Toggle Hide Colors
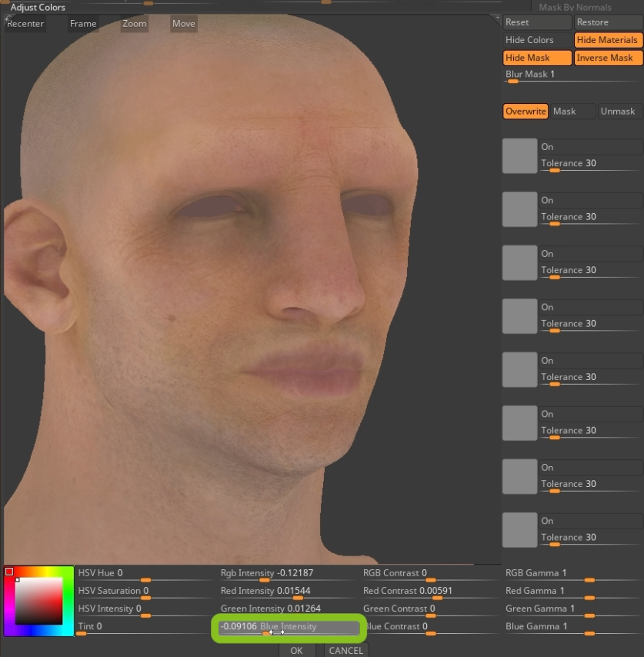 [537, 40]
